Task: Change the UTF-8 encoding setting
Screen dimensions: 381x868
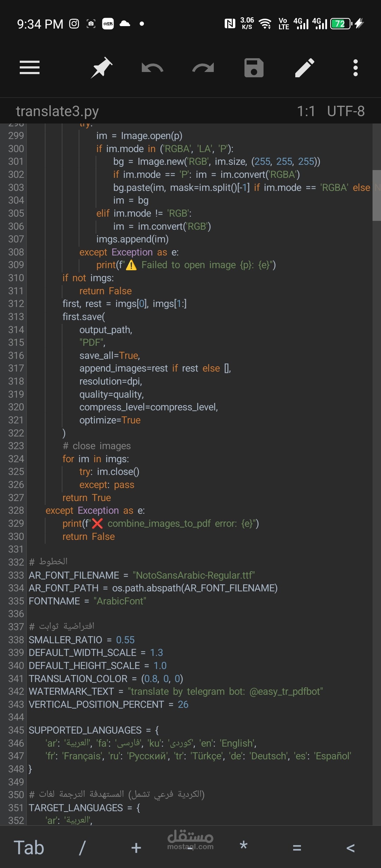Action: pos(346,111)
